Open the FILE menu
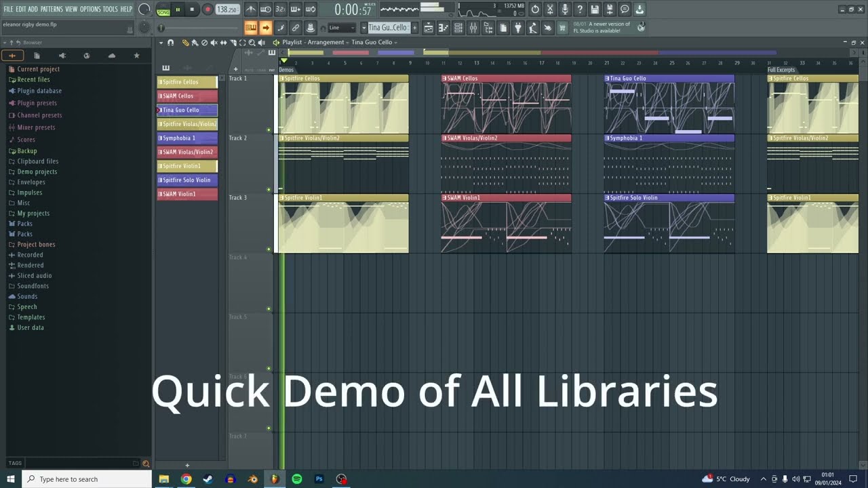 point(8,9)
